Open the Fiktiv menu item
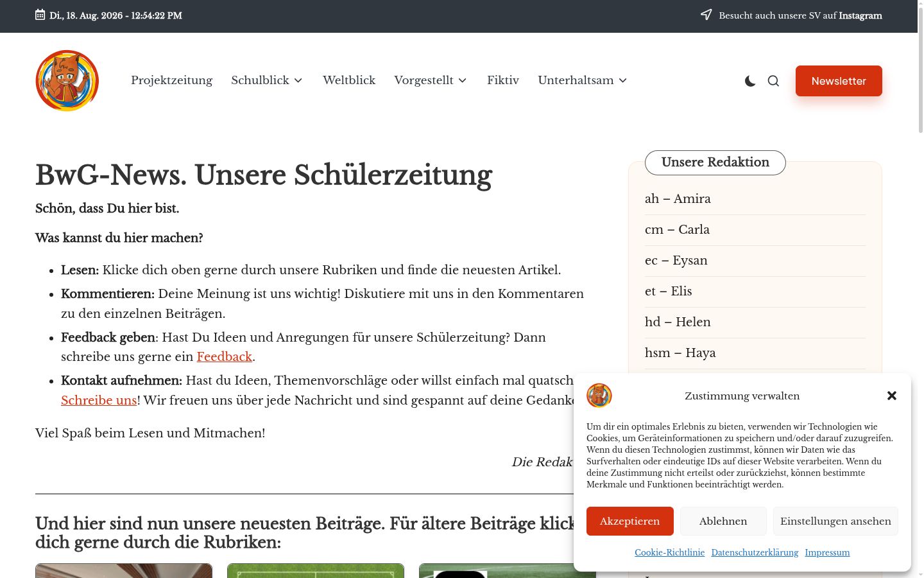924x578 pixels. 503,80
